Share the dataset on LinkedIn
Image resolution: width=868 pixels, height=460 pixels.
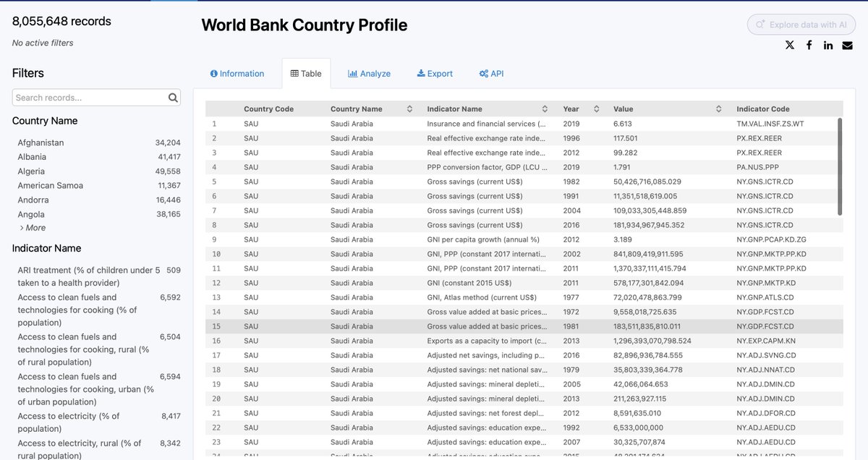(827, 44)
